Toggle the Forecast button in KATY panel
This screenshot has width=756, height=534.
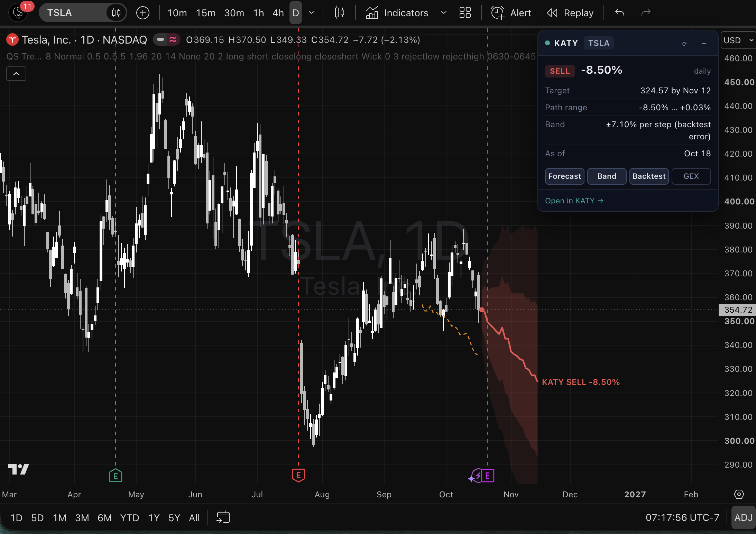[564, 176]
